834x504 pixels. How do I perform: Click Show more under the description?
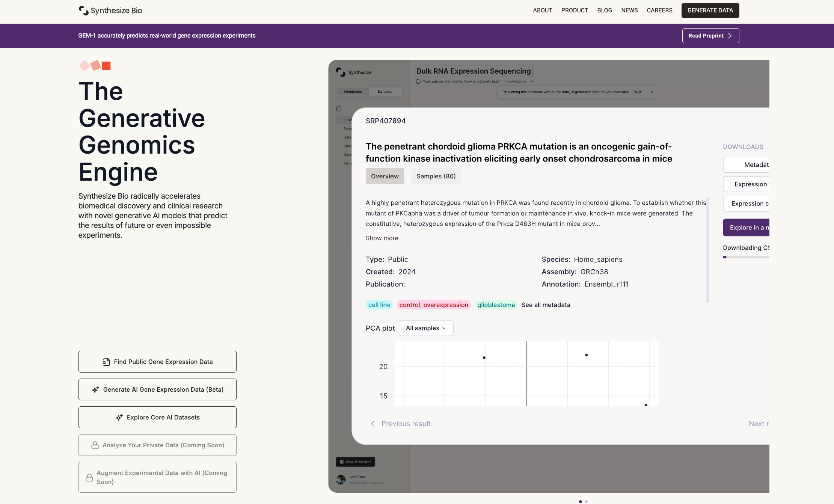[x=382, y=238]
